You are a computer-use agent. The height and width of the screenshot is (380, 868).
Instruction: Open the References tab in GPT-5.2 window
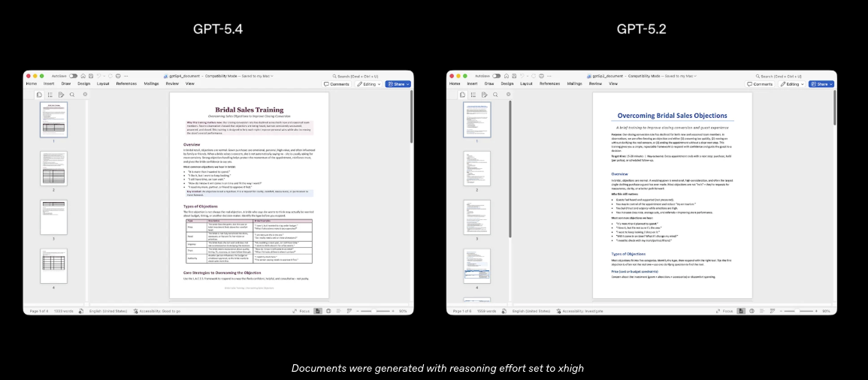coord(549,83)
